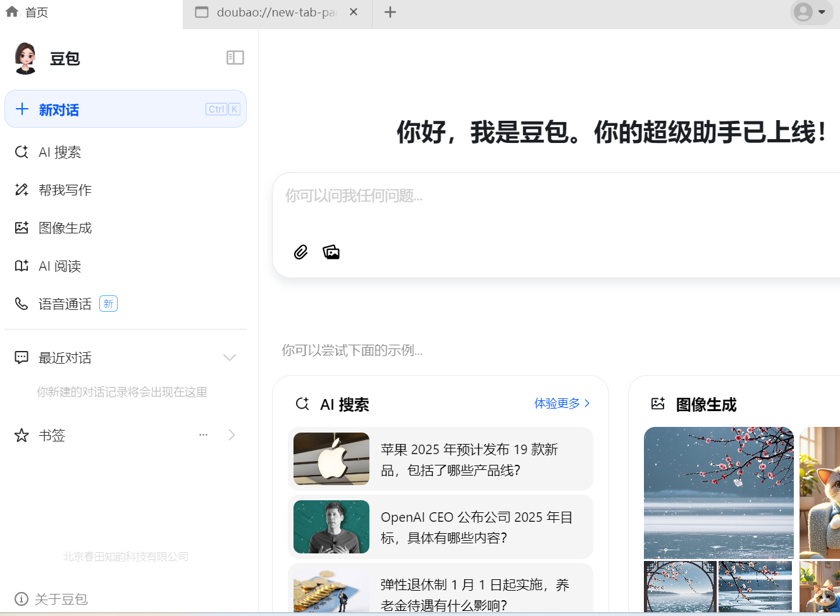The image size is (840, 616).
Task: Open the OpenAI CEO 2025 年目标 example
Action: click(440, 527)
